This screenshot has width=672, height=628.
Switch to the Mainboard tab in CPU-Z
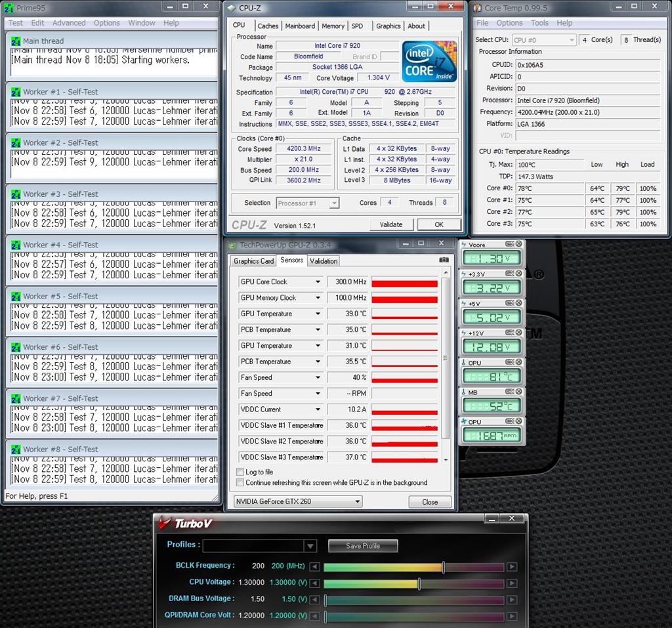(x=300, y=26)
